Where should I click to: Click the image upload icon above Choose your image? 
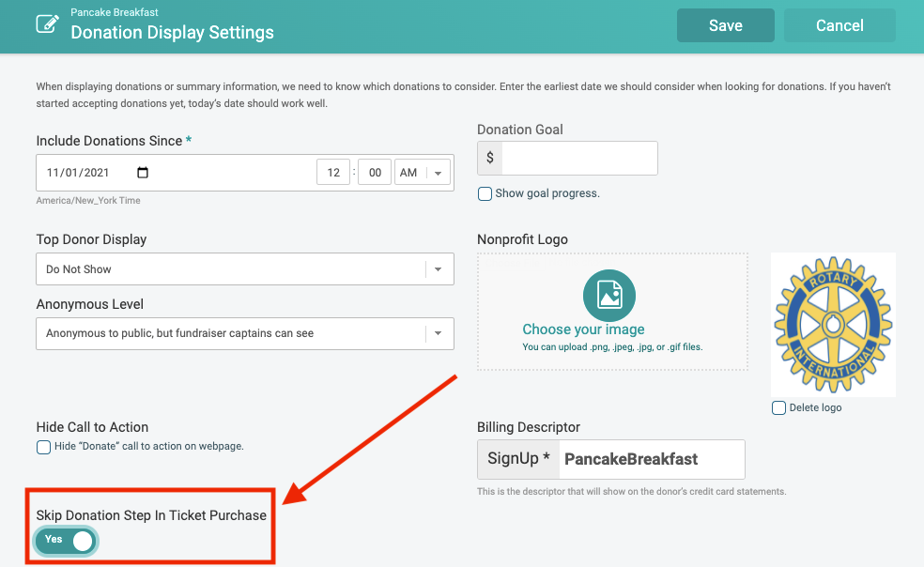[609, 296]
